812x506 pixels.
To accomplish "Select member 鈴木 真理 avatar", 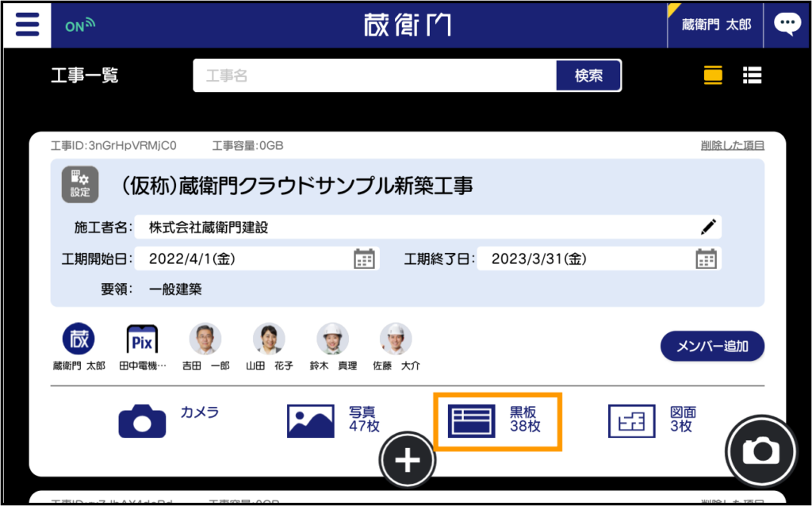I will pos(332,339).
